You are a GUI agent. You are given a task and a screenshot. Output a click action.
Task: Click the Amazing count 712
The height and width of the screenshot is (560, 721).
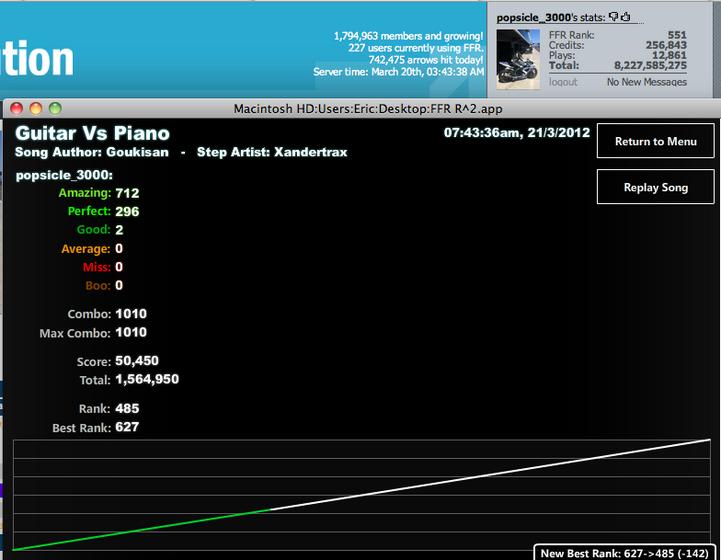pyautogui.click(x=127, y=193)
